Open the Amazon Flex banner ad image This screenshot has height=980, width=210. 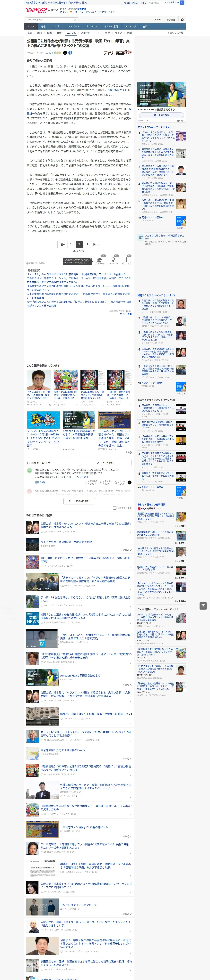coord(162,94)
